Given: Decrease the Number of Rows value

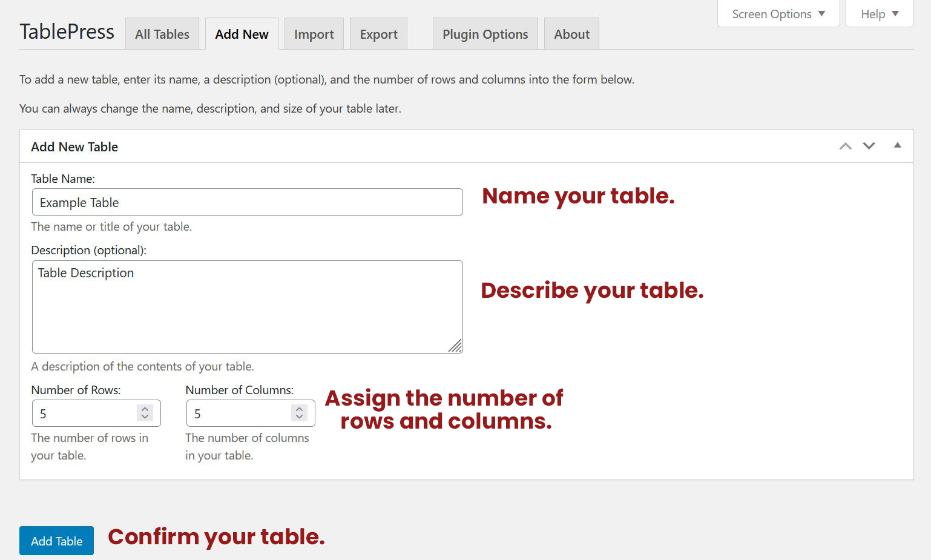Looking at the screenshot, I should click(x=145, y=417).
